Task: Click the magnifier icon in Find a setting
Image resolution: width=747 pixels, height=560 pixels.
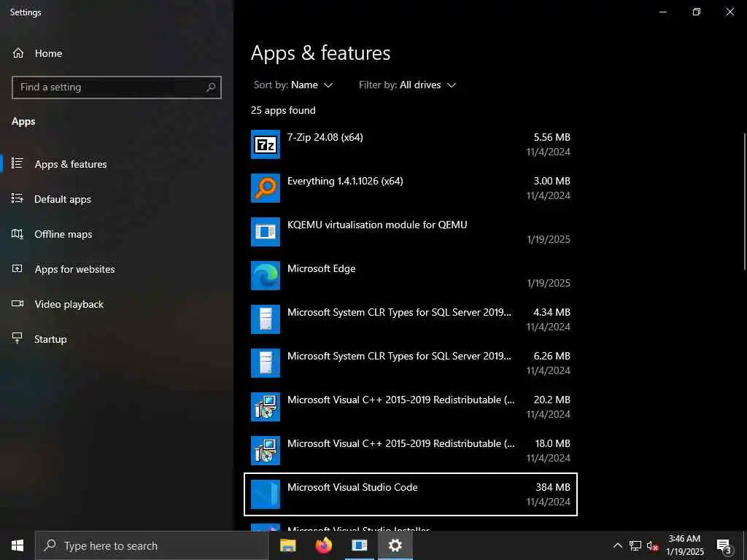Action: tap(211, 87)
